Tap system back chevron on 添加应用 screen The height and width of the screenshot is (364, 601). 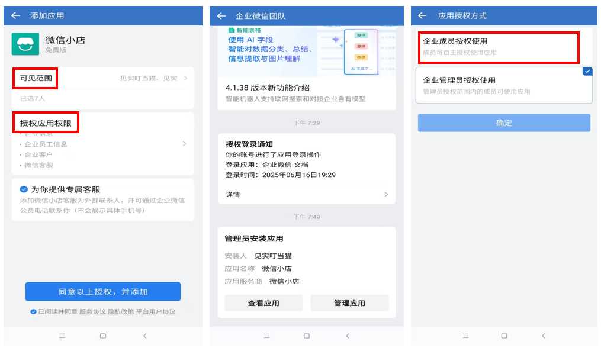coord(145,336)
